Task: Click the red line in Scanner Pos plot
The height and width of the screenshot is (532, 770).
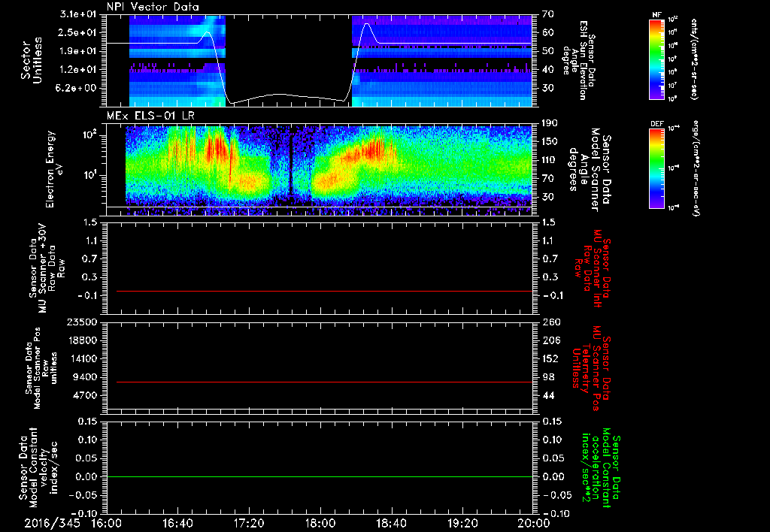Action: (x=324, y=382)
